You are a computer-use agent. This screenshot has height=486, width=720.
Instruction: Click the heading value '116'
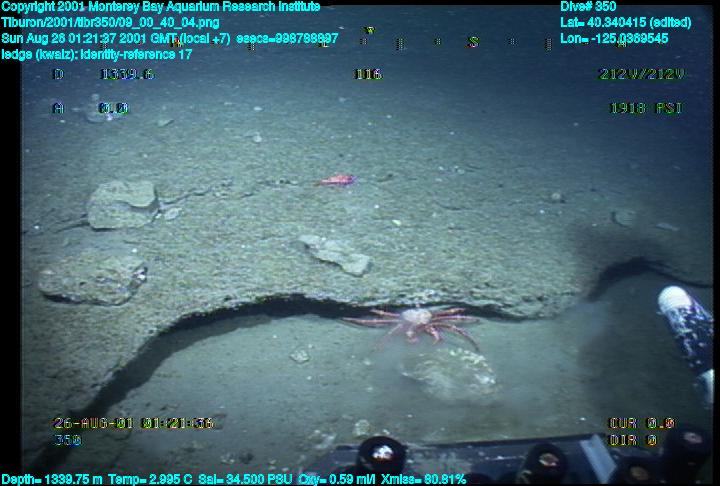click(368, 74)
